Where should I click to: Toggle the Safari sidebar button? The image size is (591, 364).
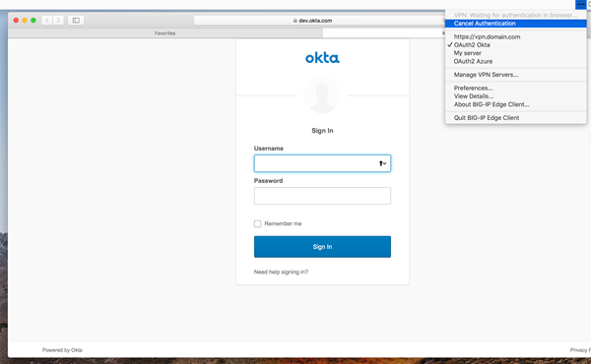coord(76,21)
